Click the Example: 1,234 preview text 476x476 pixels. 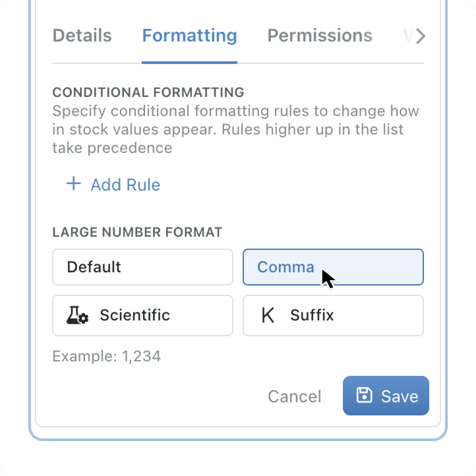(107, 356)
